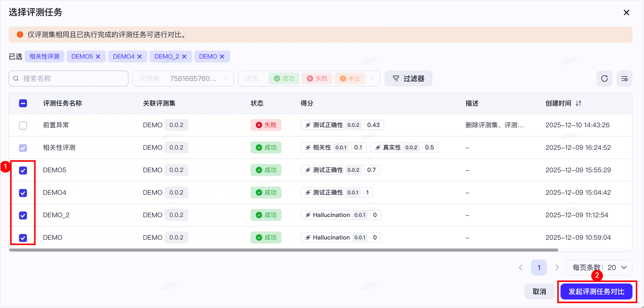Viewport: 644px width, 308px height.
Task: Click the 真实性 0.5 score tag
Action: 404,147
